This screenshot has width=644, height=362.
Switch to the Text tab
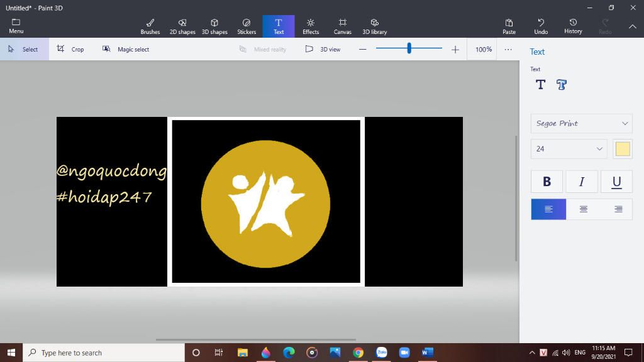click(x=279, y=26)
